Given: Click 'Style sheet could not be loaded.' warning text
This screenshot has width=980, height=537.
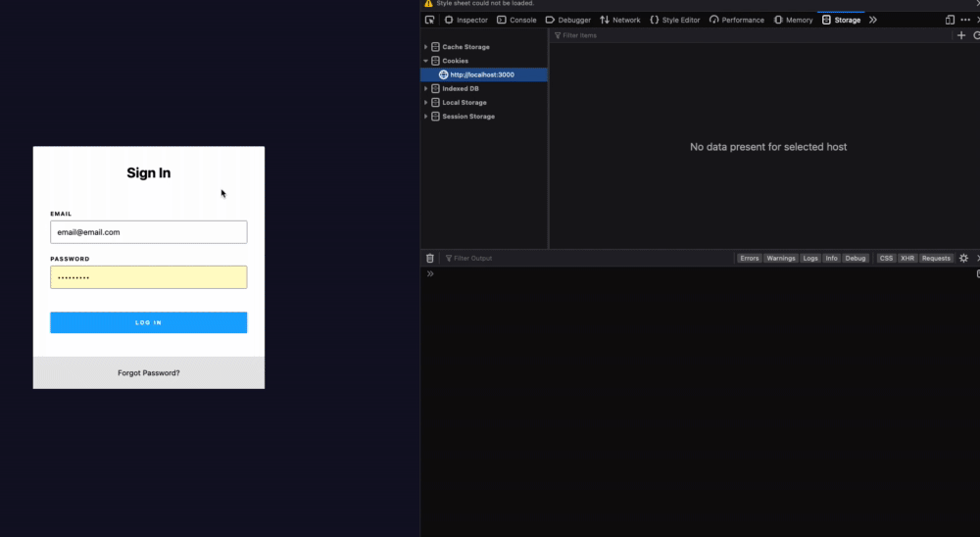Looking at the screenshot, I should [x=486, y=3].
